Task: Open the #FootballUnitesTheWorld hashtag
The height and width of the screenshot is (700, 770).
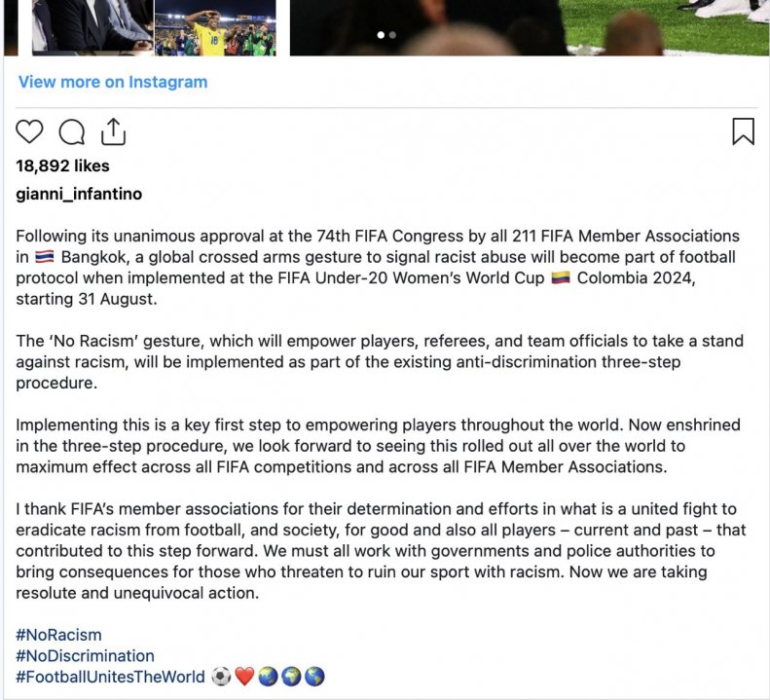Action: [x=110, y=677]
